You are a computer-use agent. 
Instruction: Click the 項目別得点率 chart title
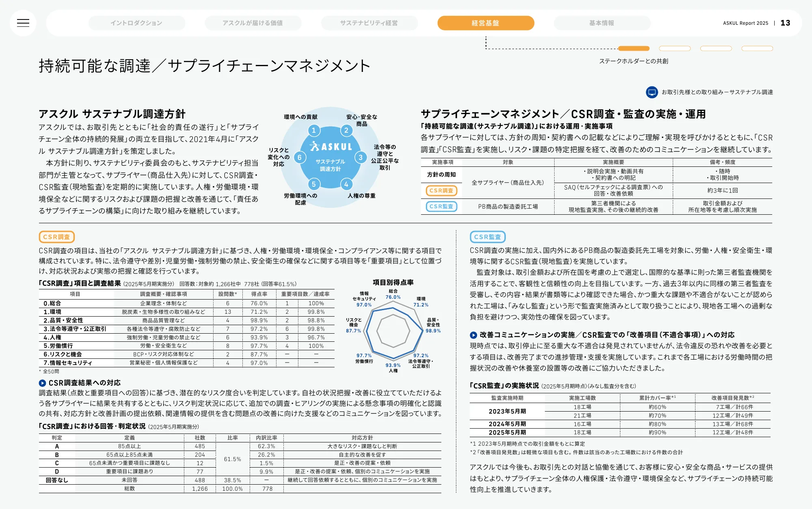coord(393,282)
